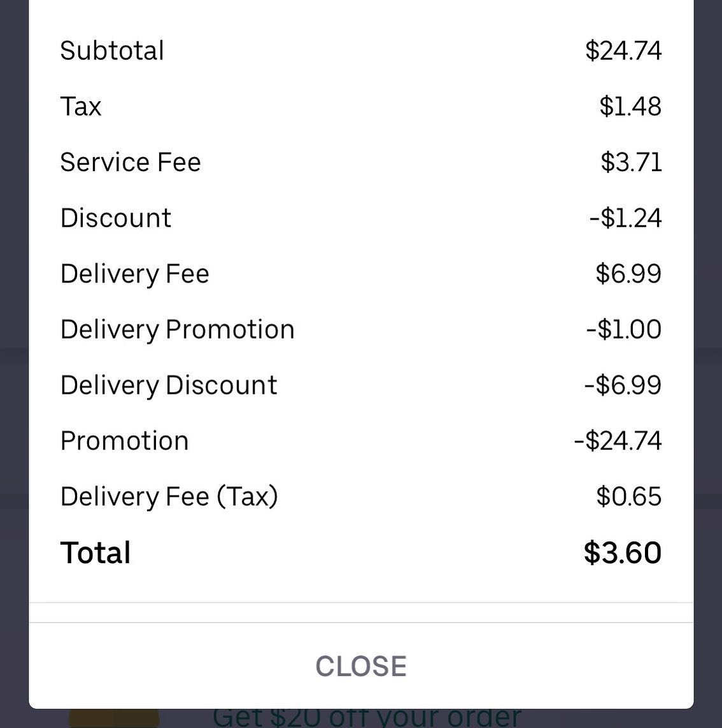Tap the -$1.24 discount amount
722x728 pixels.
pos(625,218)
